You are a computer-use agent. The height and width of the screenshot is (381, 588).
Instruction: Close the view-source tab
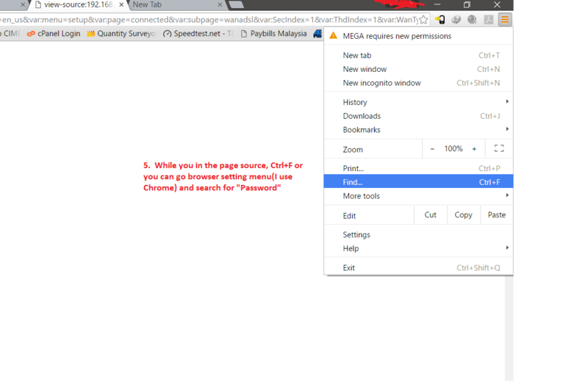click(121, 5)
